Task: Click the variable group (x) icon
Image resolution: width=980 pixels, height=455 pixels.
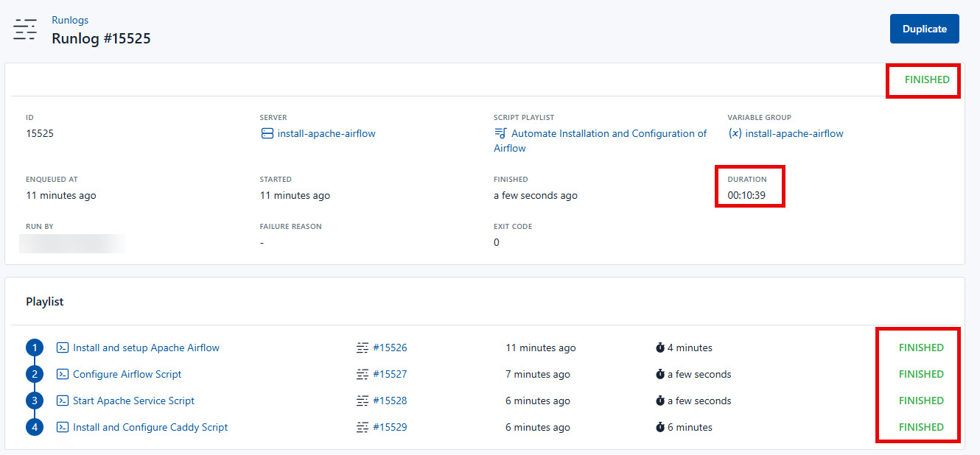Action: point(735,134)
